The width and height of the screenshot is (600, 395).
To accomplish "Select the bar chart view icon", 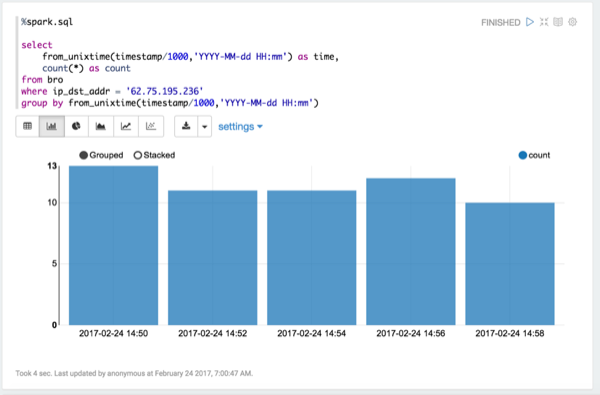I will pos(52,126).
